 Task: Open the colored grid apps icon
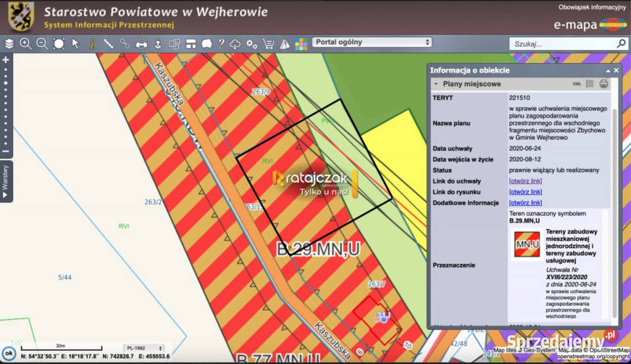301,44
